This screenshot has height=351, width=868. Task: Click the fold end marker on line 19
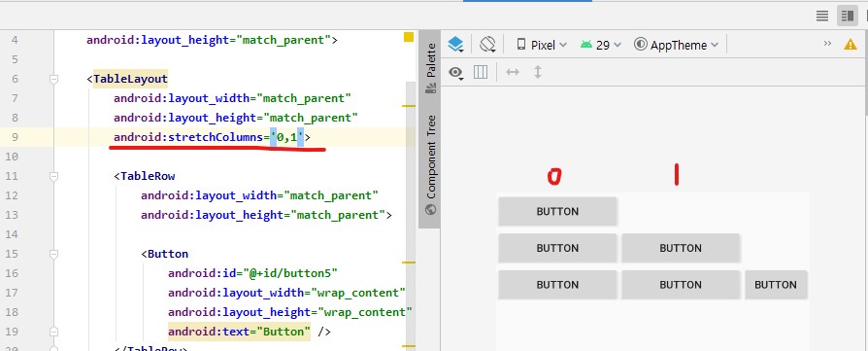53,332
